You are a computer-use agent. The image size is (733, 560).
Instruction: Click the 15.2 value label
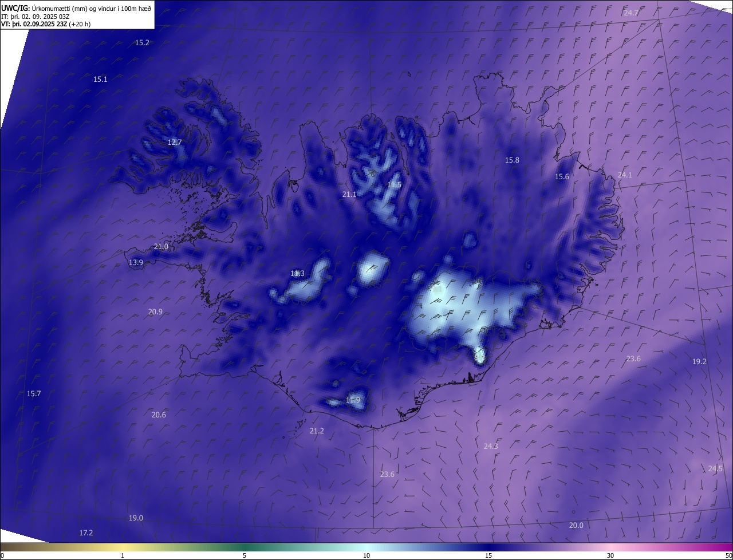coord(142,43)
